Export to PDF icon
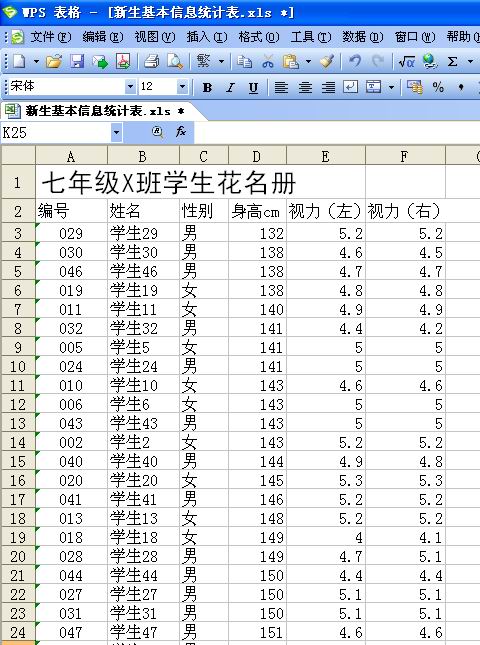 click(123, 62)
